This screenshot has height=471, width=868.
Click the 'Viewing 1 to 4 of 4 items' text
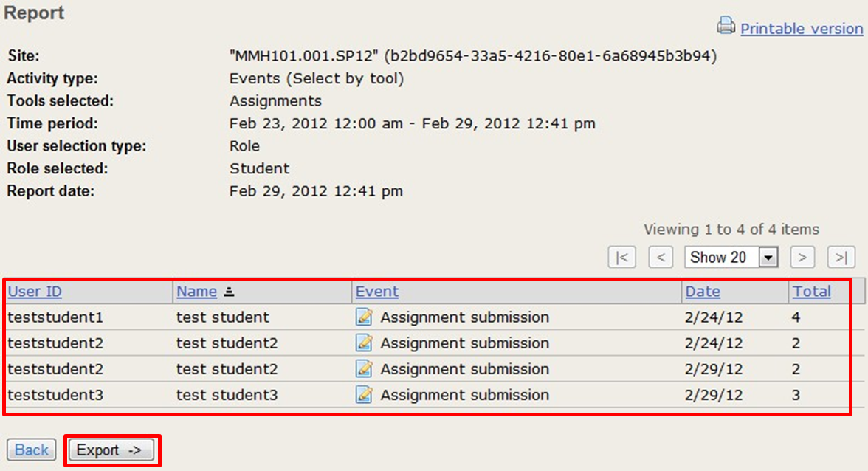point(731,229)
